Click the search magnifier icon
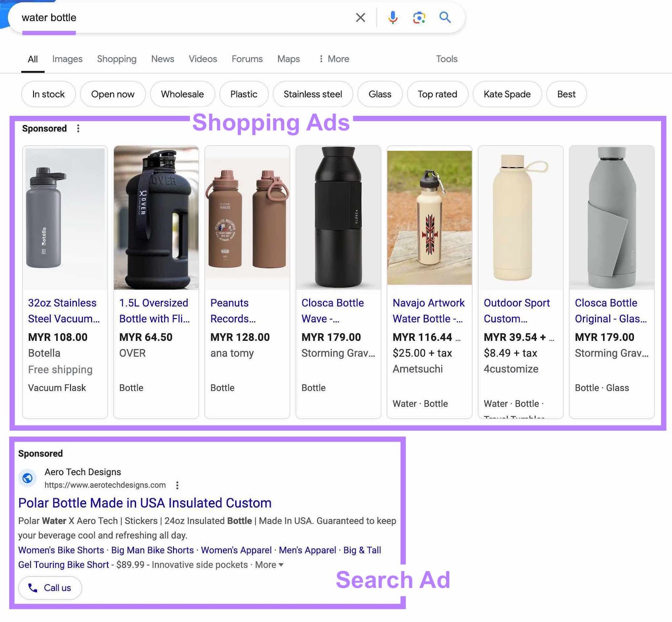Viewport: 672px width, 622px height. pyautogui.click(x=445, y=18)
